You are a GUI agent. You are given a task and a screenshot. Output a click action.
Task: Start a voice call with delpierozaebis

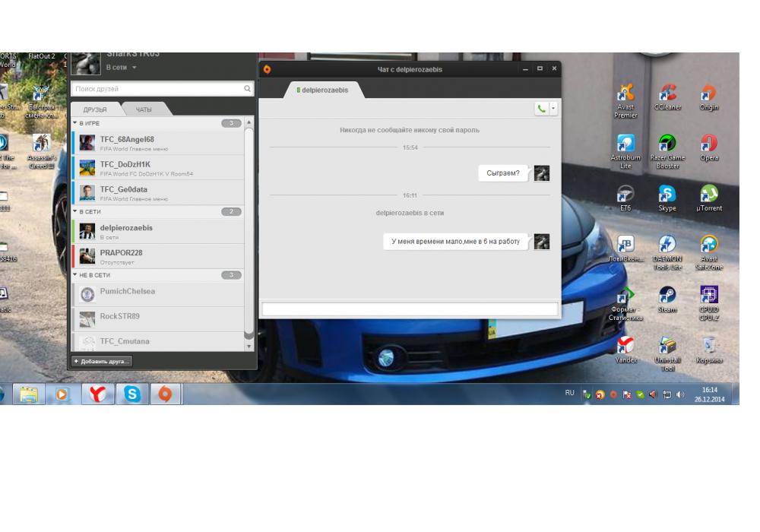point(541,109)
